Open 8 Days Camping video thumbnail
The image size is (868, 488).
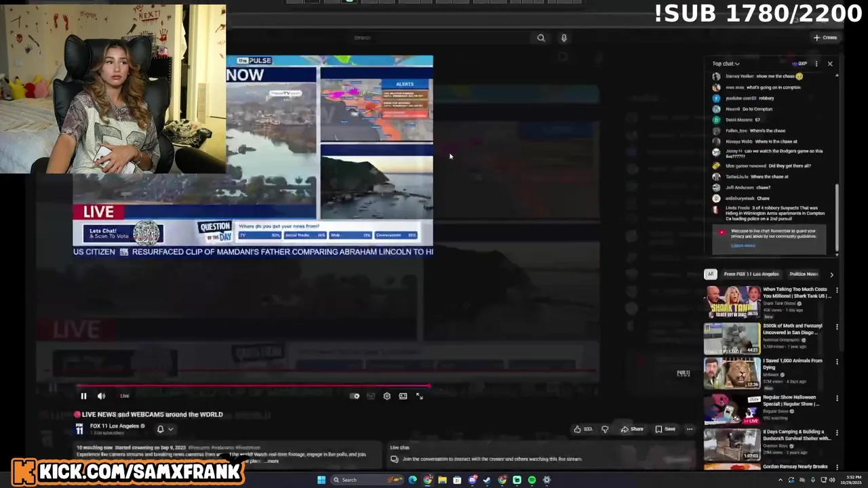click(x=732, y=445)
